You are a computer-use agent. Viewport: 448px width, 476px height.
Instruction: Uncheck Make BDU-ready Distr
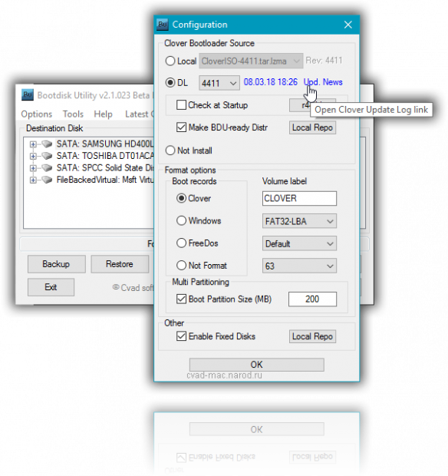click(x=181, y=127)
